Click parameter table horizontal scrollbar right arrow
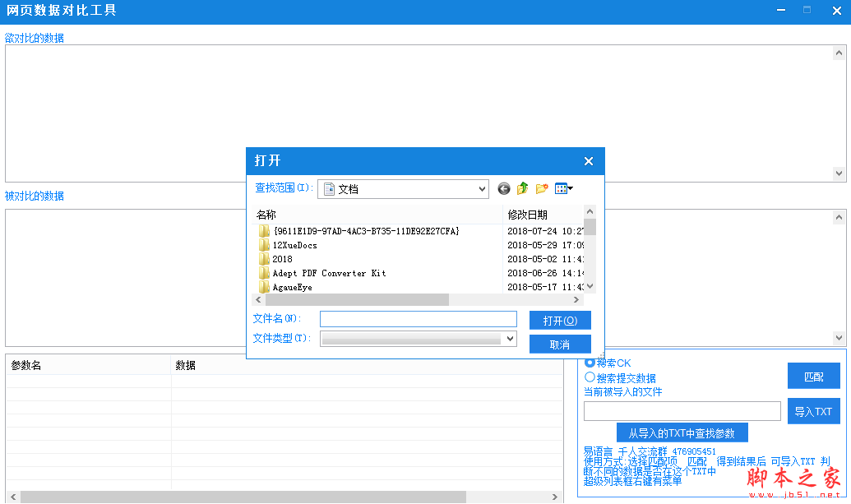This screenshot has width=851, height=504. pyautogui.click(x=555, y=497)
